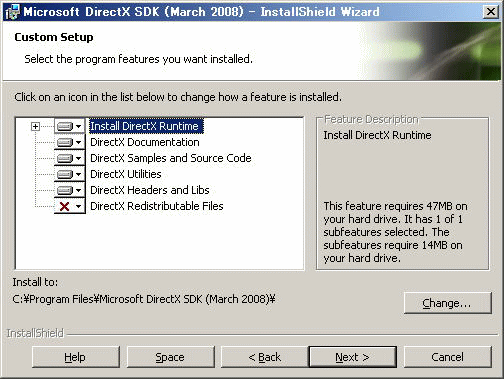This screenshot has width=504, height=379.
Task: Open install-state dropdown for DirectX Samples and Source Code
Action: click(x=70, y=158)
